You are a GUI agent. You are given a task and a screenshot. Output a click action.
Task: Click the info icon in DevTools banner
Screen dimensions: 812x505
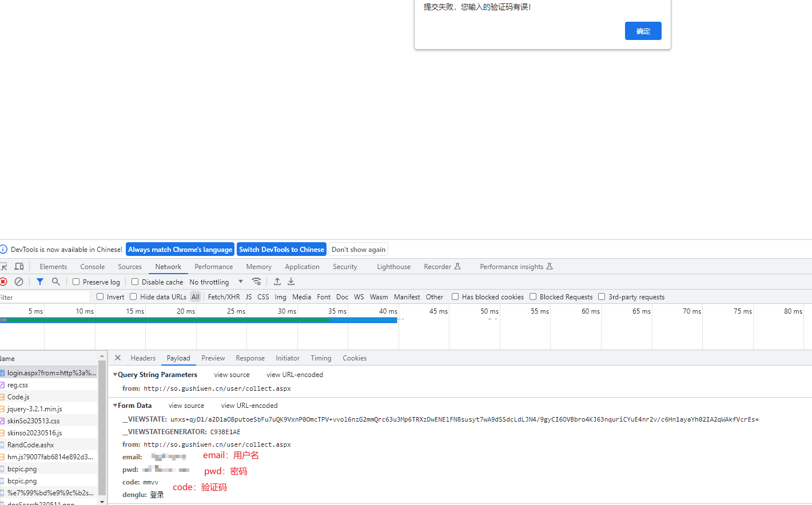click(x=3, y=250)
